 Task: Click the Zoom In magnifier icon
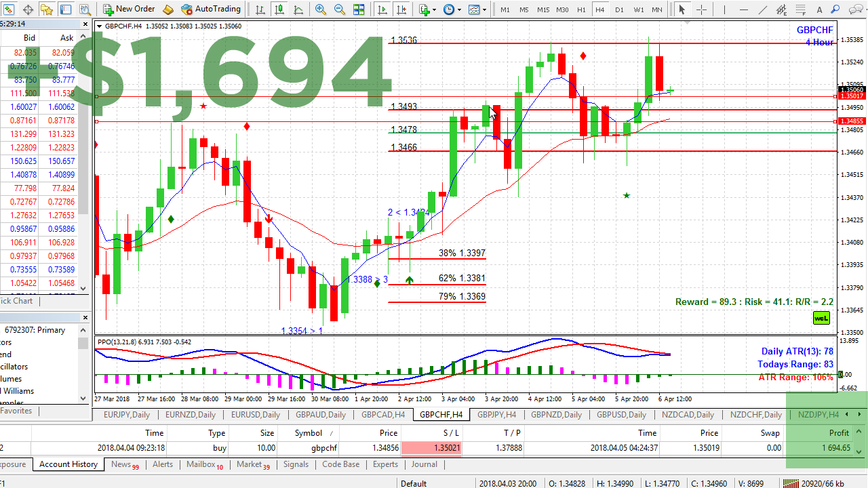pos(320,9)
